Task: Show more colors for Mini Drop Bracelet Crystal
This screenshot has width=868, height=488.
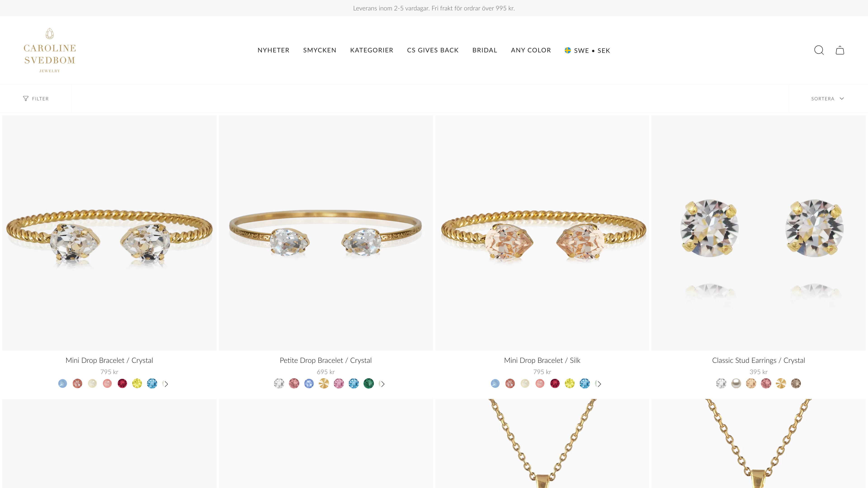Action: (166, 384)
